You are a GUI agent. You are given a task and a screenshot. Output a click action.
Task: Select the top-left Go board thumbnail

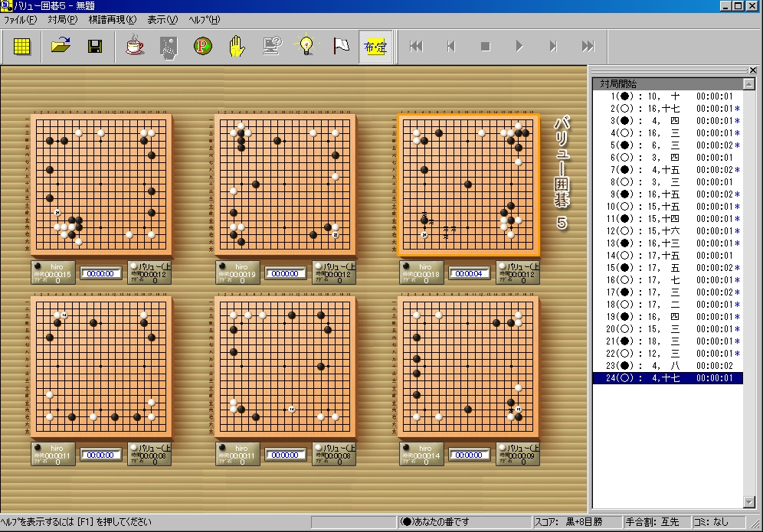(x=101, y=185)
